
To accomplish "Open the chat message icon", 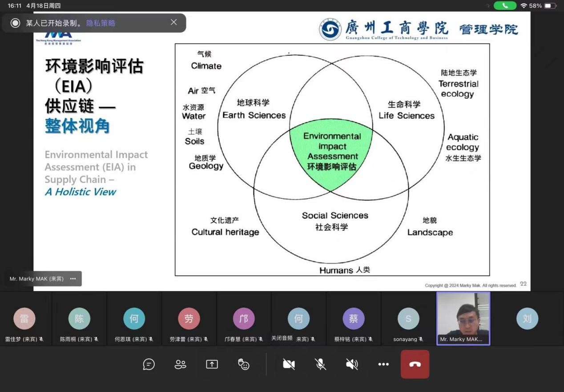I will tap(149, 364).
